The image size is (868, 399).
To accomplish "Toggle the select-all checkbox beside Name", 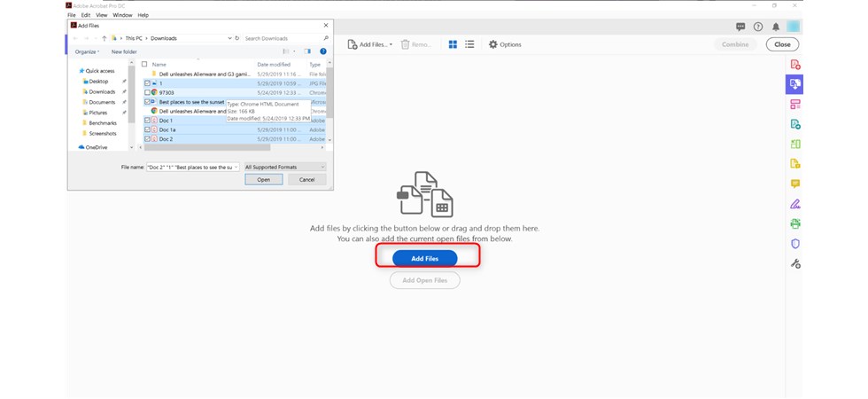I will (x=144, y=65).
